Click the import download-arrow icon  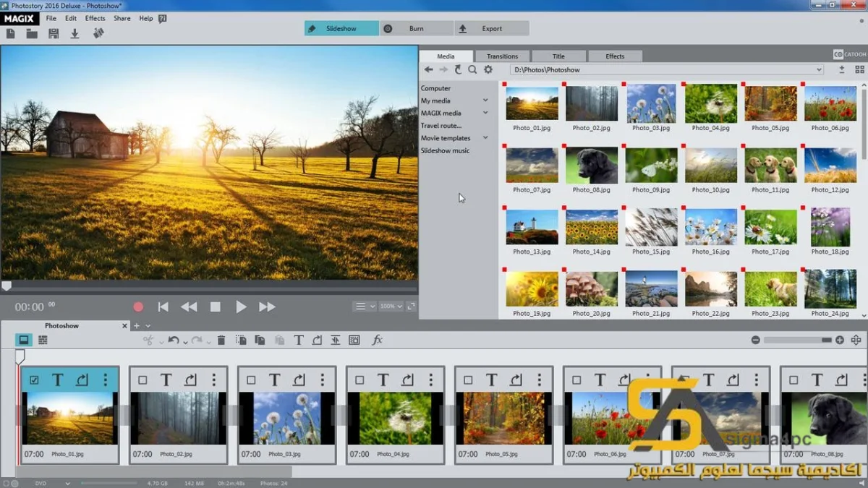coord(75,33)
